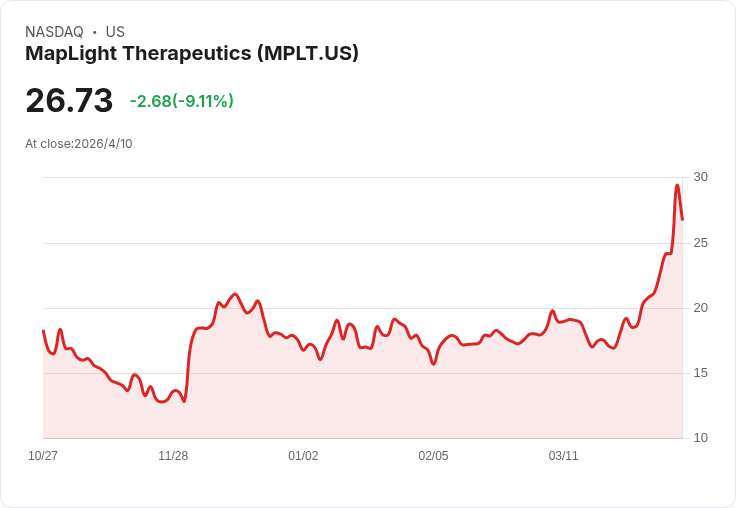Viewport: 736px width, 508px height.
Task: Click the NASDAQ exchange label
Action: 54,32
